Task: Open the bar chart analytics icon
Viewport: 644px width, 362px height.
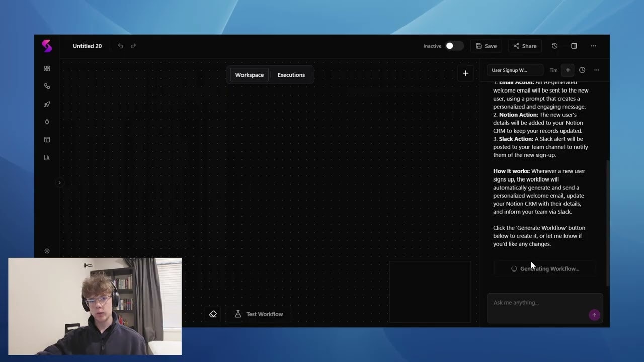Action: point(47,157)
